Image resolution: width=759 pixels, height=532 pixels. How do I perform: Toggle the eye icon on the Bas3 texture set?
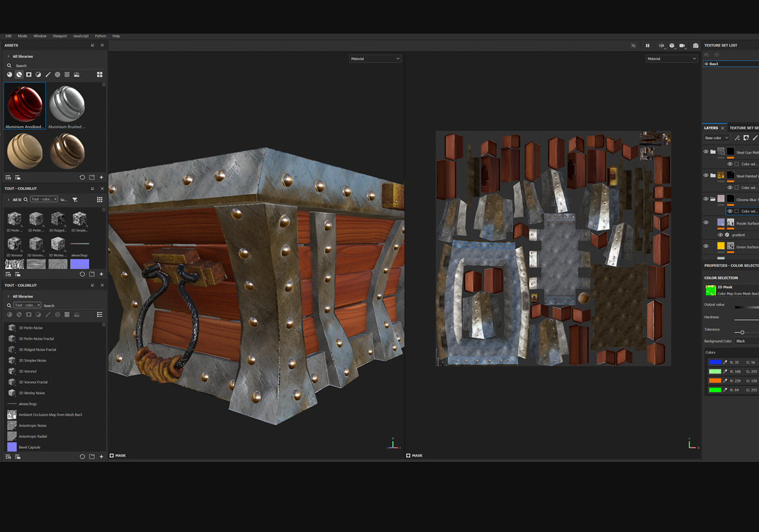706,64
